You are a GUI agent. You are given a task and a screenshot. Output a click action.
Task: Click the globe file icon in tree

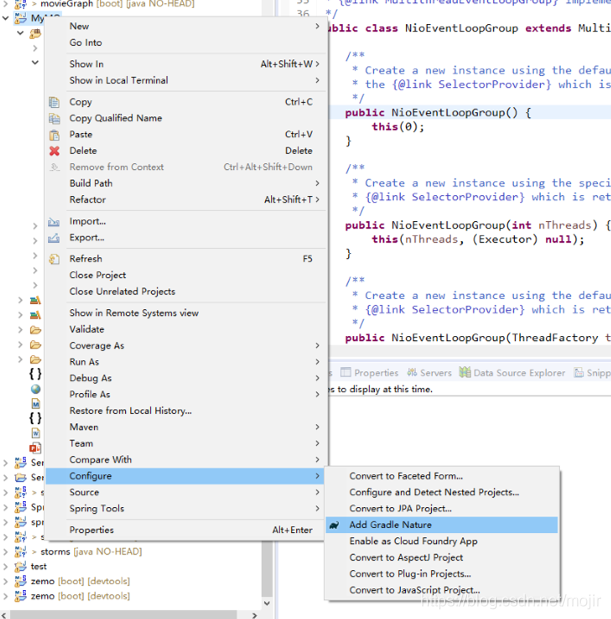point(36,389)
